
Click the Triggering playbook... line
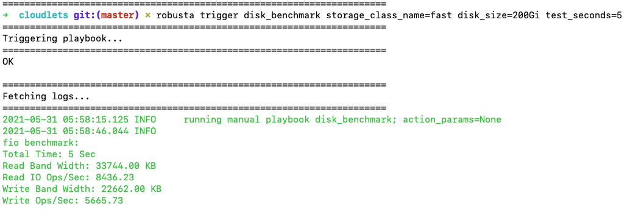[x=62, y=39]
